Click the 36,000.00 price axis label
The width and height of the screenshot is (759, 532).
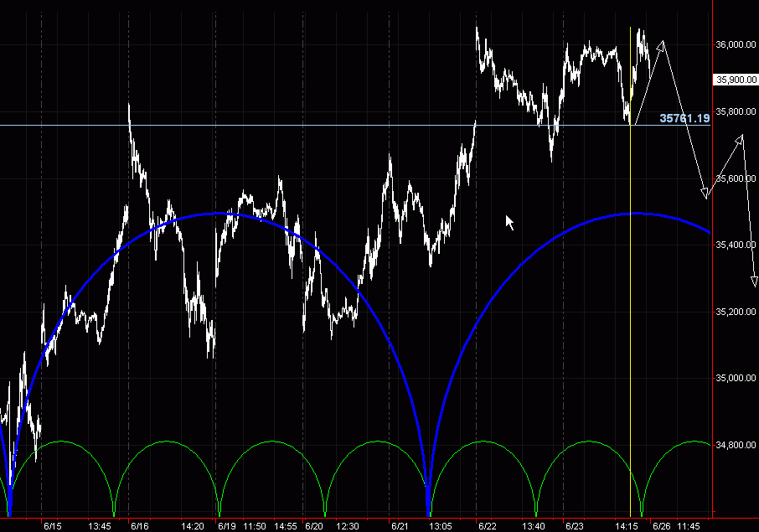point(736,44)
